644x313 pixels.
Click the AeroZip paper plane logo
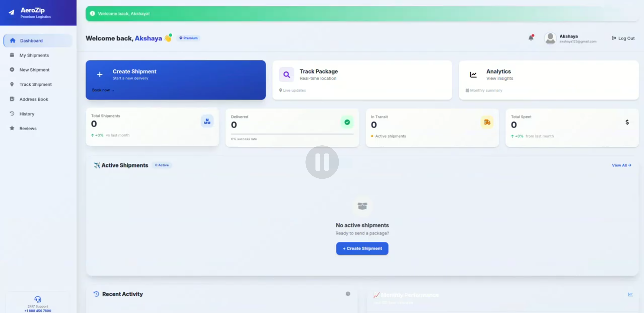[11, 12]
